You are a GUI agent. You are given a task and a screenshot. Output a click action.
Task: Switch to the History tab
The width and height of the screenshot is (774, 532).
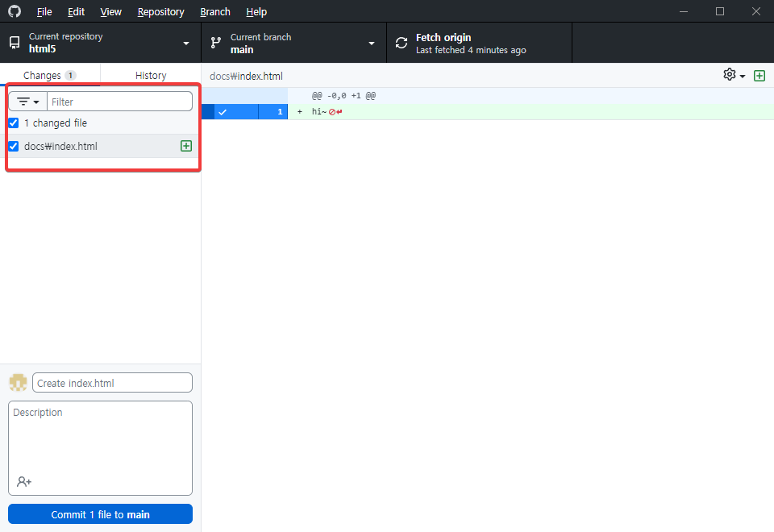pos(150,74)
